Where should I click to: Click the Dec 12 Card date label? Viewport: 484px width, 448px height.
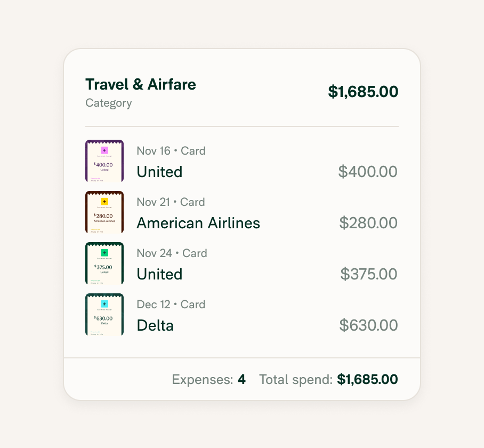tap(171, 305)
